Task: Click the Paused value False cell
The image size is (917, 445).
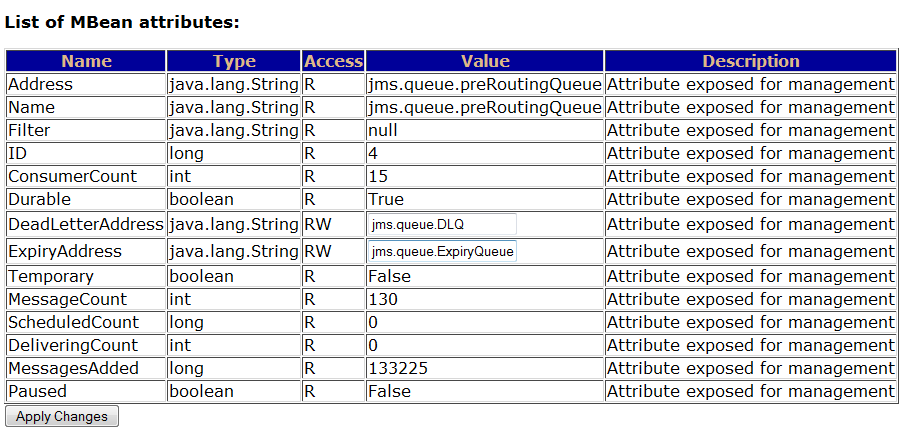Action: click(x=485, y=391)
